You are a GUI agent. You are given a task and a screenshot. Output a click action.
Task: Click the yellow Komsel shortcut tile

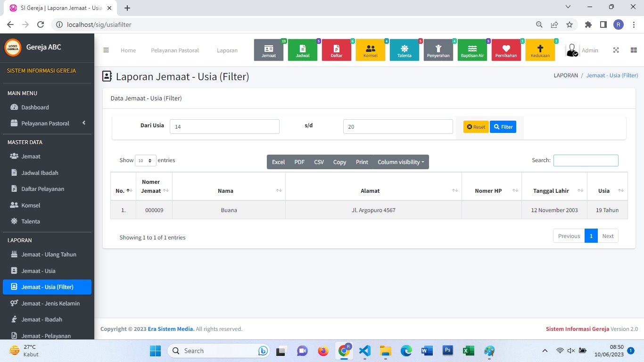click(371, 50)
